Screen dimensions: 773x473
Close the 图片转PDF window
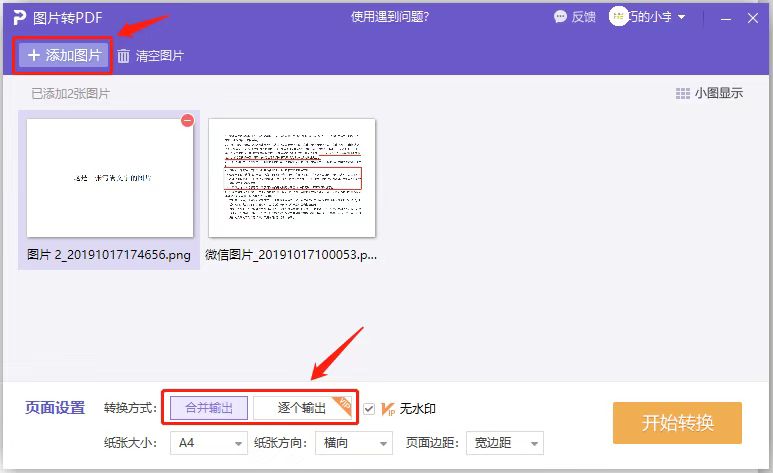(x=753, y=18)
